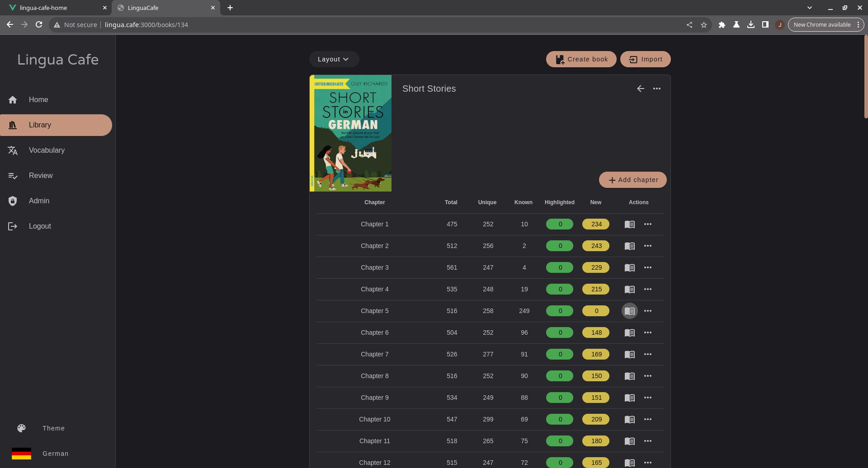
Task: Open more options for Chapter 7
Action: point(647,354)
